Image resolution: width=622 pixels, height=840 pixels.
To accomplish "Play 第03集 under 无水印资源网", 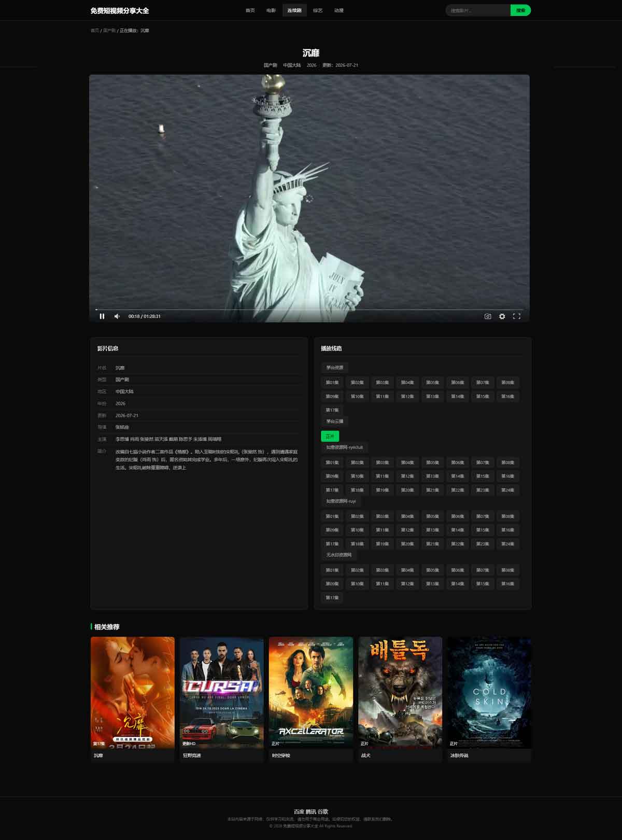I will click(382, 570).
